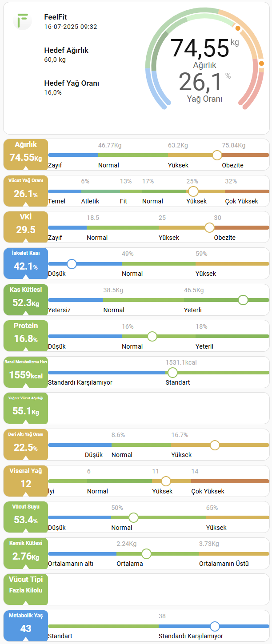Click the Hedef Ağırlık 60,0 kg label
This screenshot has height=644, width=272.
pos(66,54)
